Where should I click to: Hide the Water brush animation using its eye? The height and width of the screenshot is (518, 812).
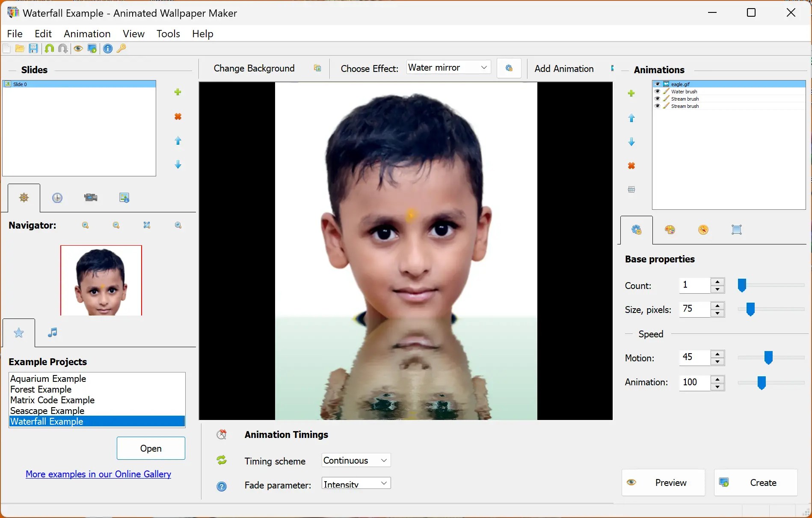click(x=658, y=92)
